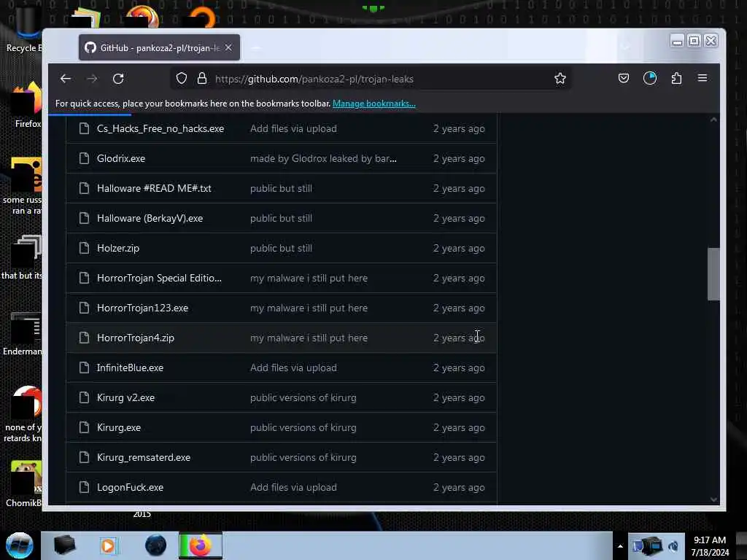Screen dimensions: 747x560
Task: Open Cs_Hacks_Free_no_hacks.exe file
Action: (x=160, y=128)
